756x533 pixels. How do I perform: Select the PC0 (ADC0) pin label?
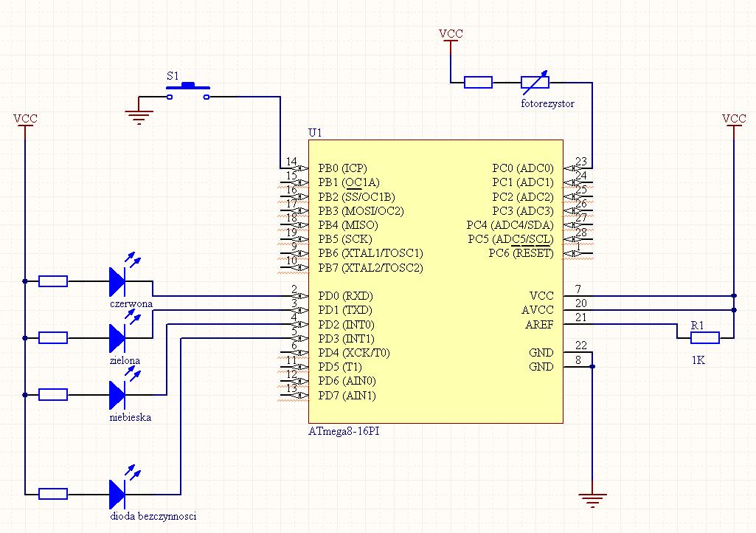(523, 168)
